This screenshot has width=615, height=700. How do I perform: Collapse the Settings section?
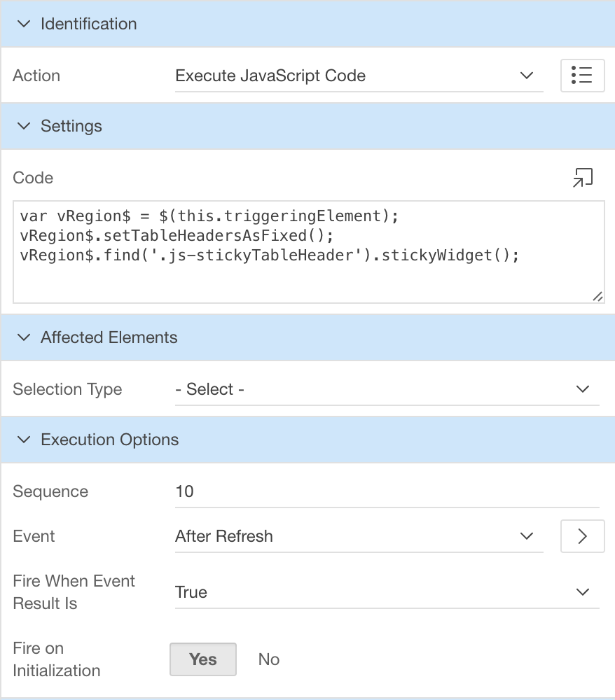click(25, 126)
